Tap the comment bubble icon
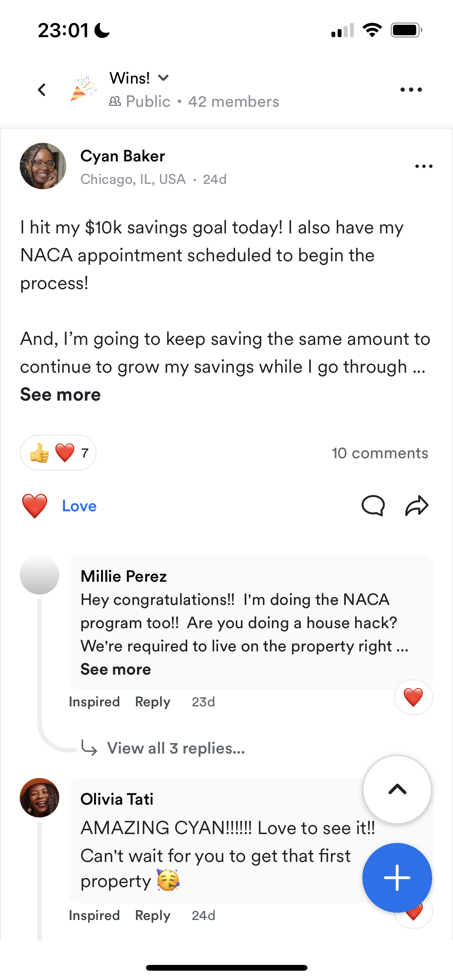This screenshot has height=980, width=453. point(373,505)
